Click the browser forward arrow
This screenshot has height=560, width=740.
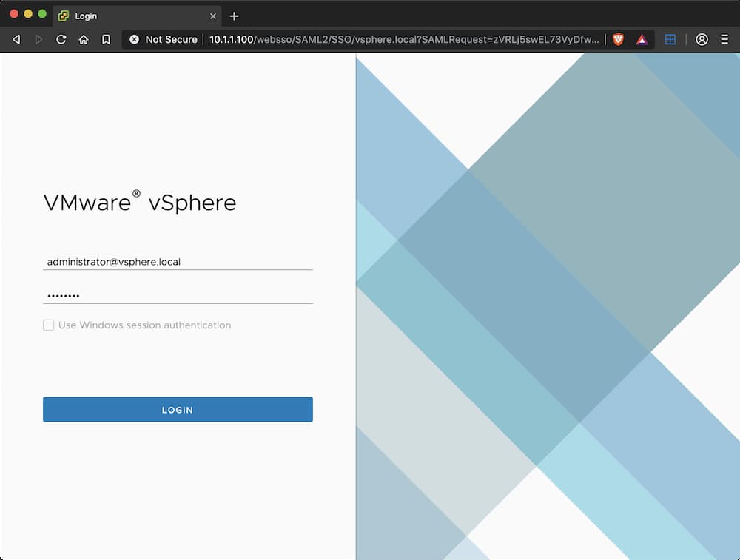(38, 40)
